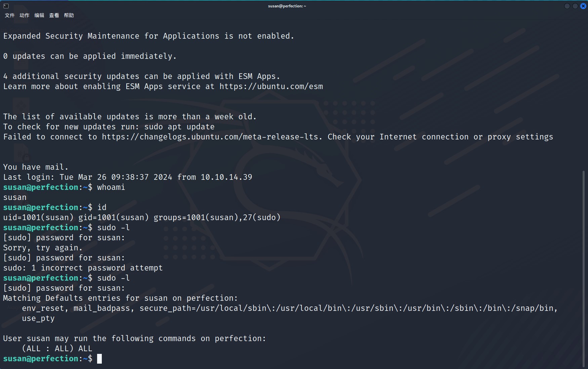
Task: Click the vertical scrollbar of the terminal
Action: (584, 269)
